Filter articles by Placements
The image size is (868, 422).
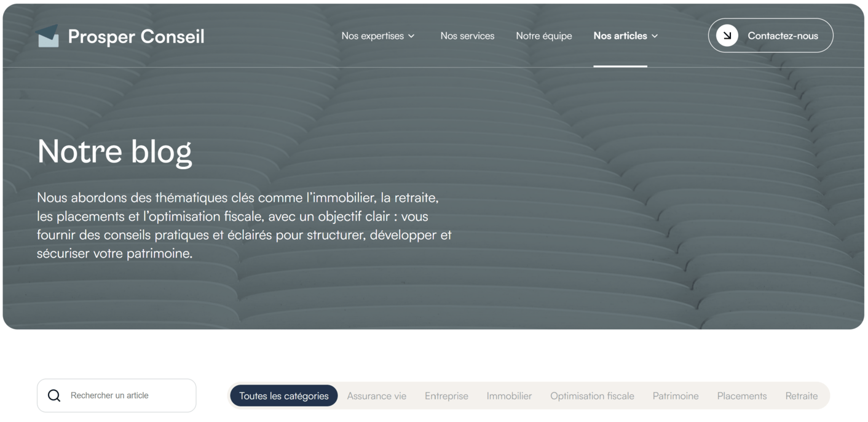coord(741,396)
